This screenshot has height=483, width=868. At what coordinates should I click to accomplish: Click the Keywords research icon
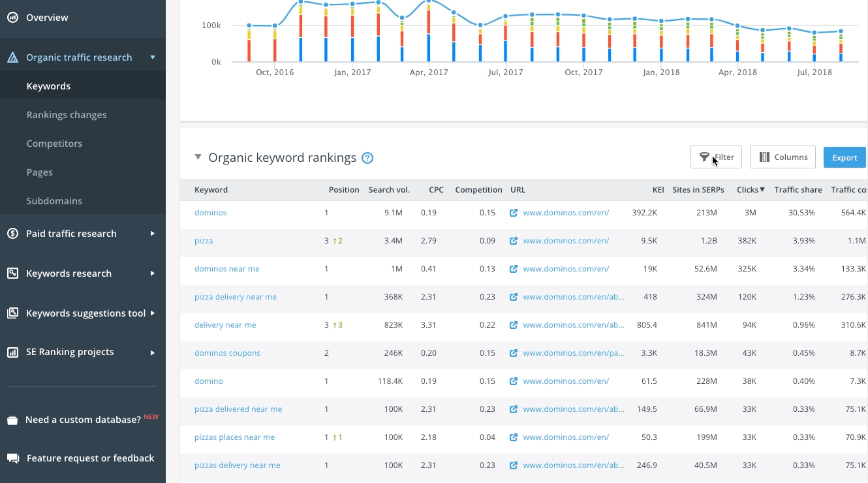coord(12,273)
